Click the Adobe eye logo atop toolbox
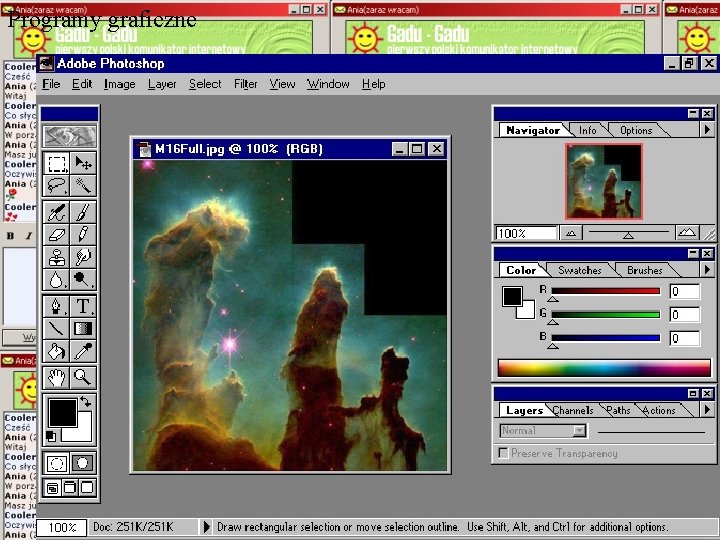This screenshot has width=720, height=540. tap(70, 136)
